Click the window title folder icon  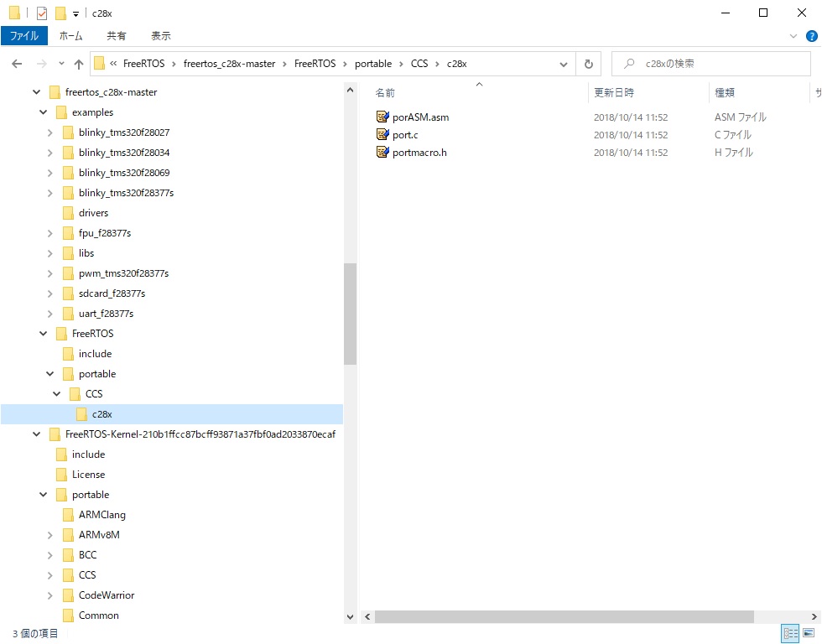click(x=15, y=13)
